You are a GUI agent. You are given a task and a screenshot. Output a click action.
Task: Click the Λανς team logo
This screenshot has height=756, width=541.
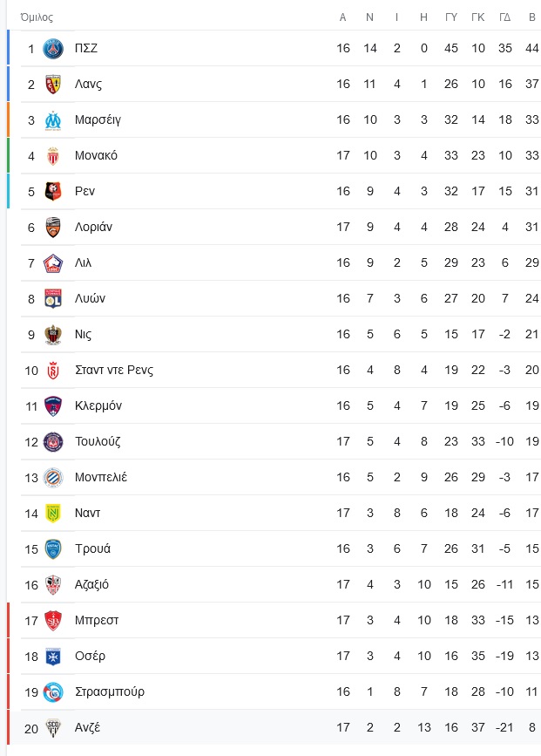click(x=53, y=84)
